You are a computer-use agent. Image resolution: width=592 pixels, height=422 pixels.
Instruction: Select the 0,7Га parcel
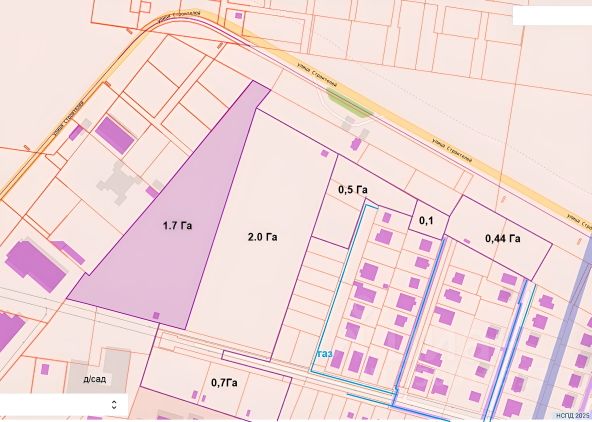pos(224,383)
